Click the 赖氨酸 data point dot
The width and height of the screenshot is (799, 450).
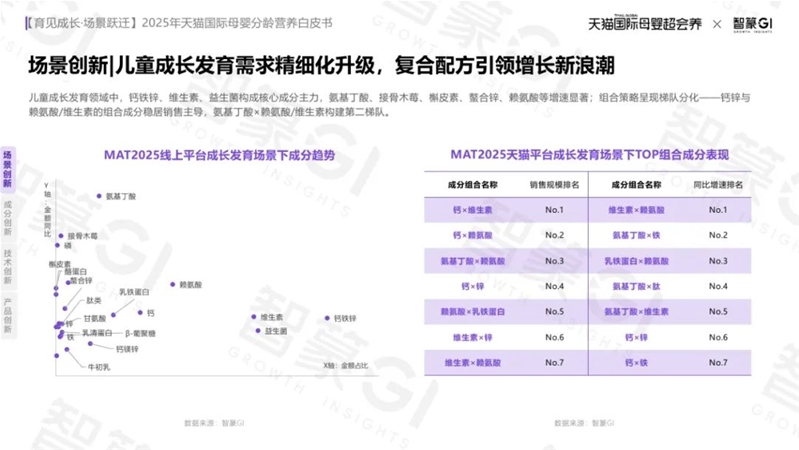[x=173, y=284]
